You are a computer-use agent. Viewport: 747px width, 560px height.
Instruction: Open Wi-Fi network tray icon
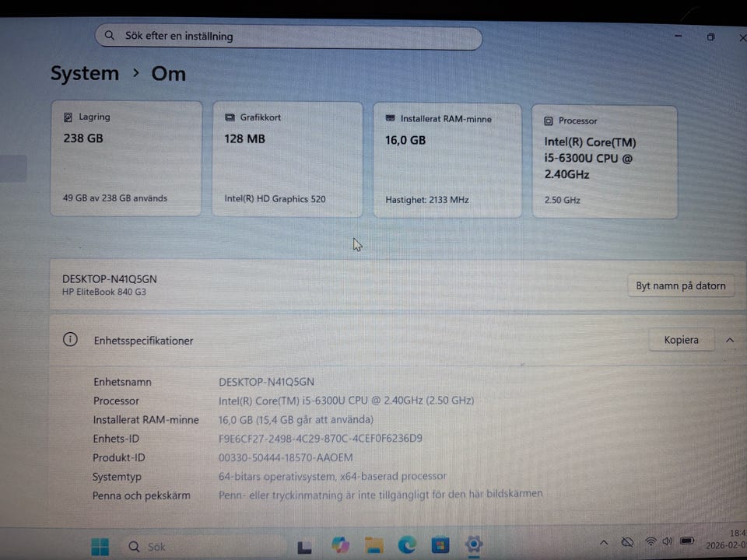pos(651,541)
